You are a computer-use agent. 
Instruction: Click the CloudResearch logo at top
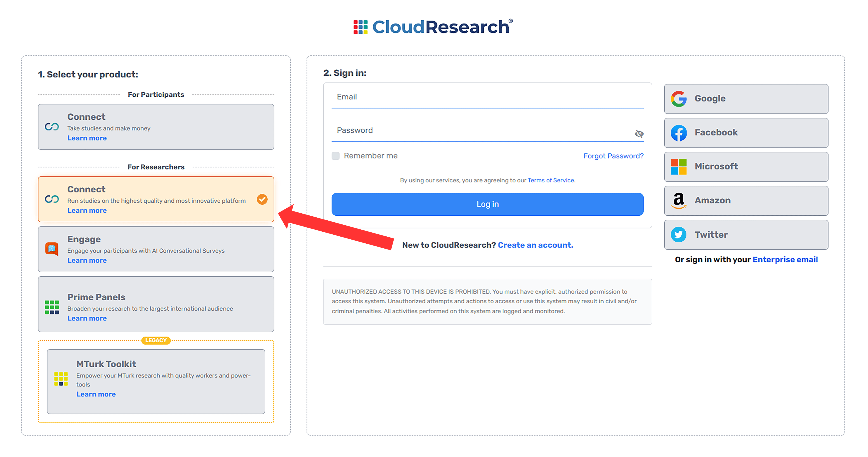[x=433, y=27]
